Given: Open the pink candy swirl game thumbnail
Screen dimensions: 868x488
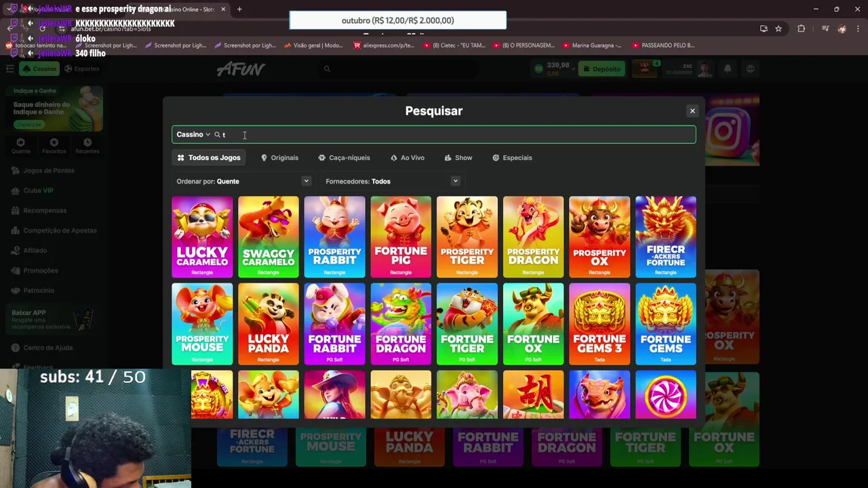Looking at the screenshot, I should [x=666, y=394].
